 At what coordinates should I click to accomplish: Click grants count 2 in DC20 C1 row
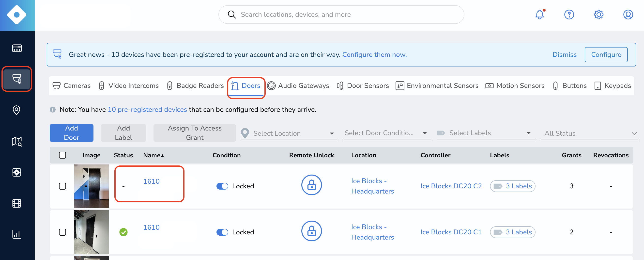[x=571, y=232]
